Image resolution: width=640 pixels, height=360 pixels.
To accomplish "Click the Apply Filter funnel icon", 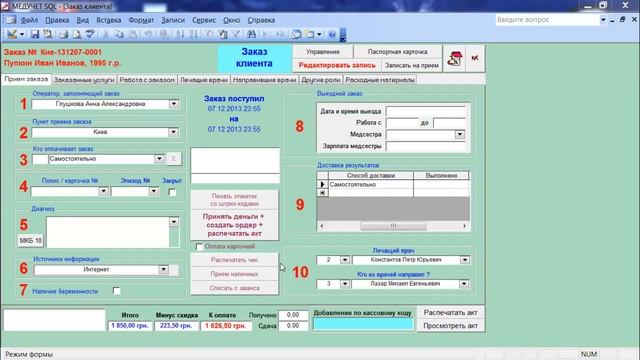I will click(x=236, y=34).
